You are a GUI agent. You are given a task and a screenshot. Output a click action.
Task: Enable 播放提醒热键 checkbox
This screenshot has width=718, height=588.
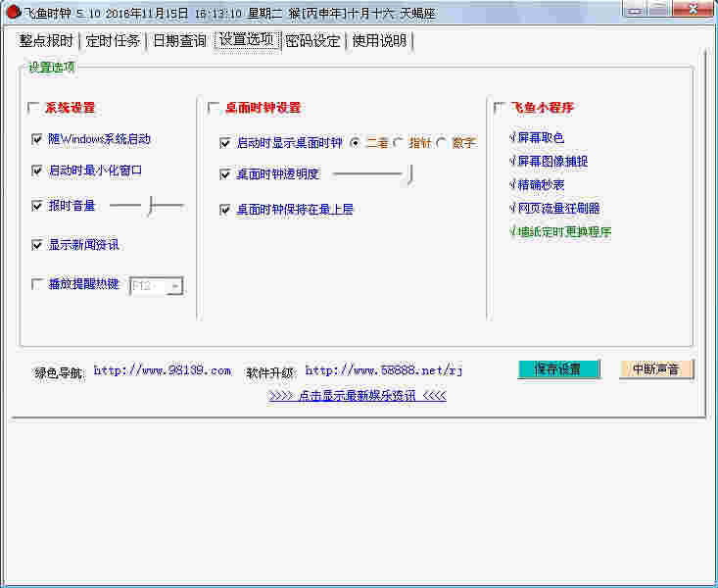(x=37, y=284)
